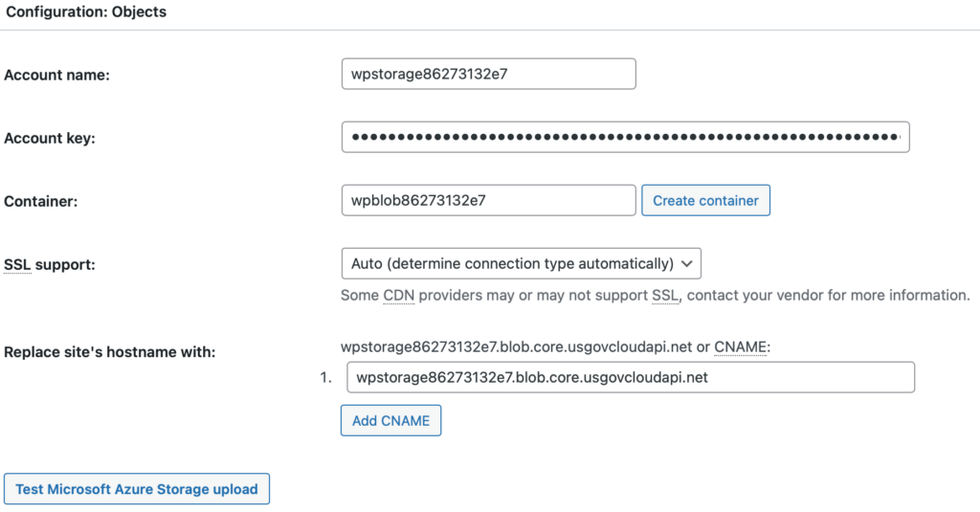Focus the Account key password field
This screenshot has height=512, width=980.
626,137
